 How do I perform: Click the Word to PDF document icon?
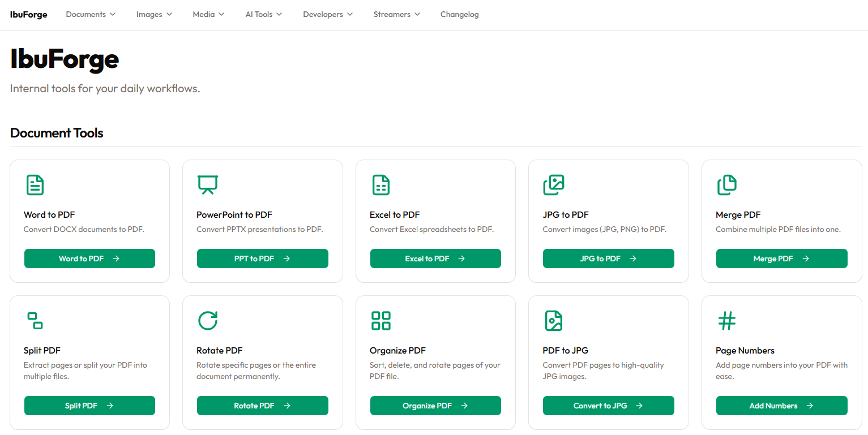pyautogui.click(x=35, y=185)
